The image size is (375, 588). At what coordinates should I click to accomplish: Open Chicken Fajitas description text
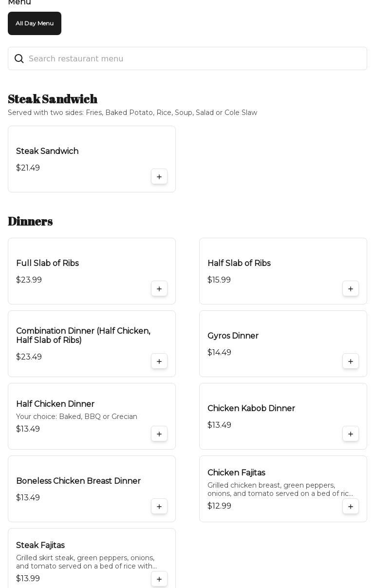[280, 490]
